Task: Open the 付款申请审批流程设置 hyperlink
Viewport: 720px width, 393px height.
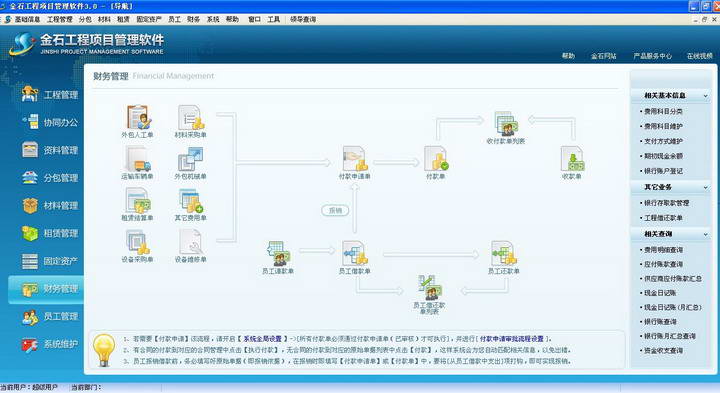Action: (x=512, y=339)
